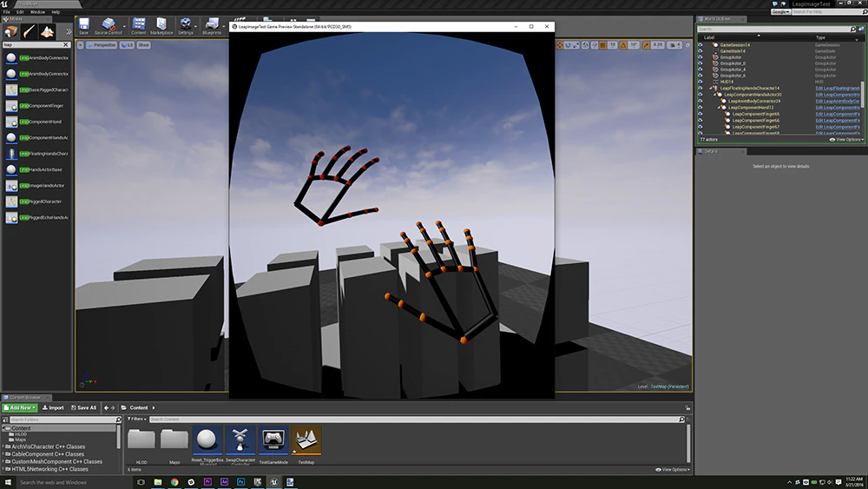Image resolution: width=868 pixels, height=489 pixels.
Task: Select Paint mode brush icon
Action: click(x=29, y=31)
